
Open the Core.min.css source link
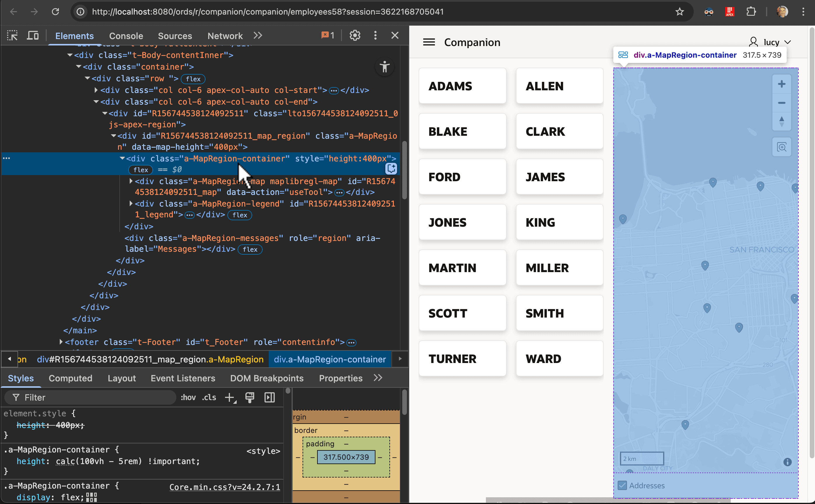click(225, 487)
